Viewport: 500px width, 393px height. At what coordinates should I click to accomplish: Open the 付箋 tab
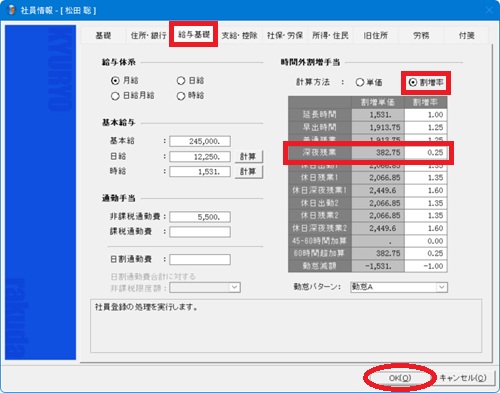(466, 35)
